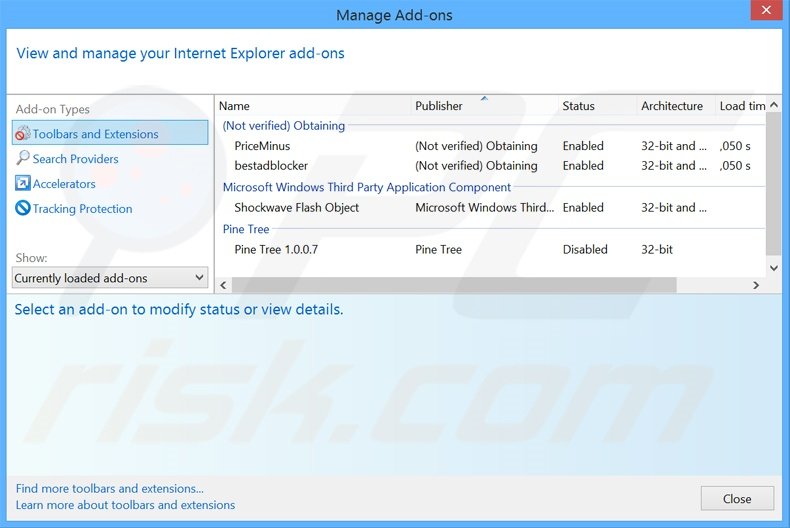Select Search Providers add-on type

(x=76, y=159)
